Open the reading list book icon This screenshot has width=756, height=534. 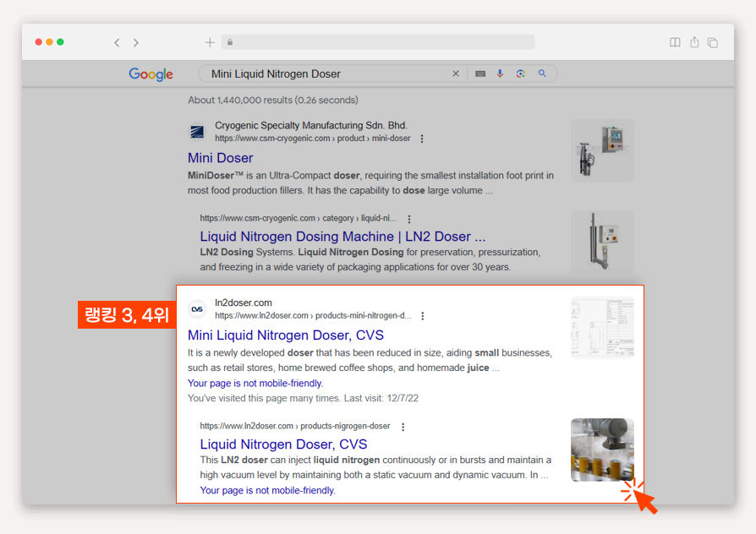(x=675, y=42)
